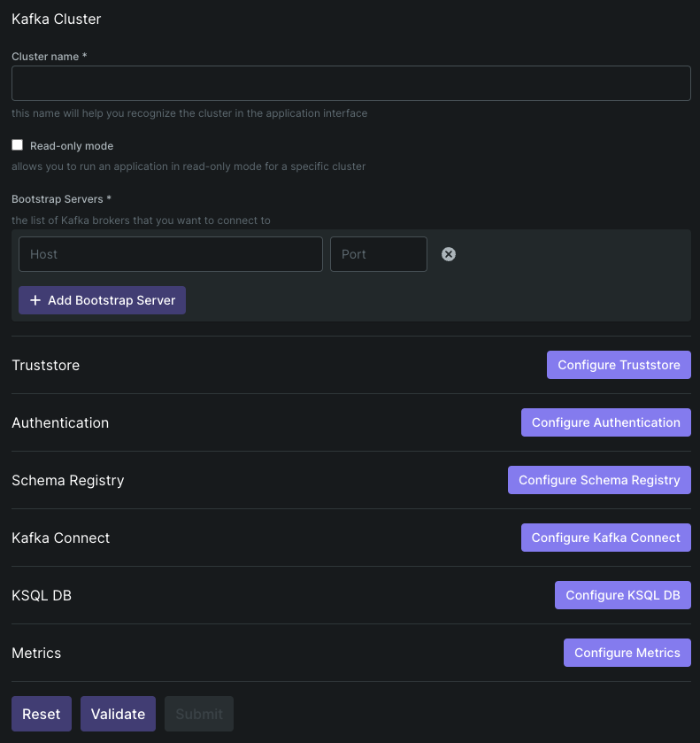Click the KSQL DB section label
Image resolution: width=700 pixels, height=743 pixels.
pyautogui.click(x=42, y=596)
